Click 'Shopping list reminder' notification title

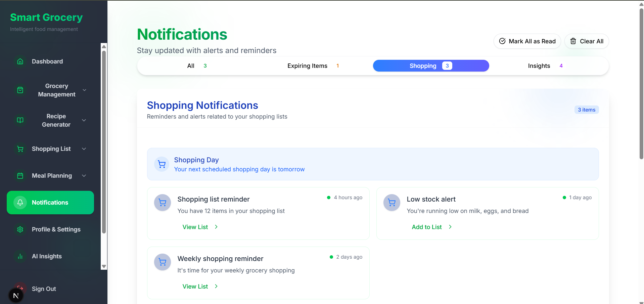(x=214, y=199)
